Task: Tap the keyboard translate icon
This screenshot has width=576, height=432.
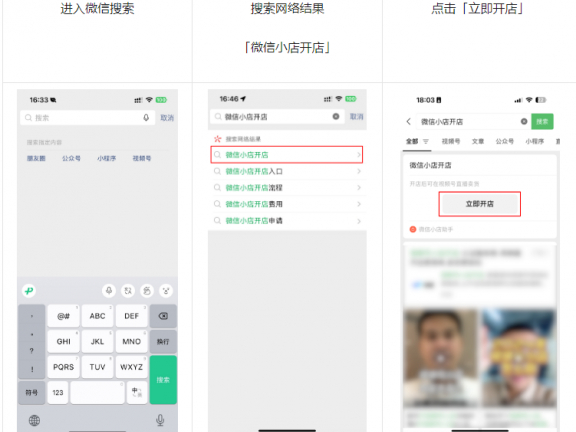Action: tap(128, 291)
